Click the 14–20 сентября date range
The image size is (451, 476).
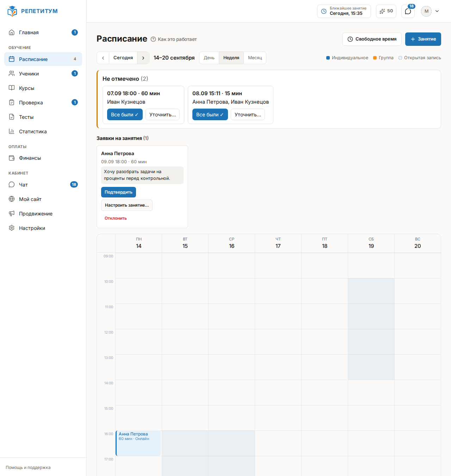pyautogui.click(x=174, y=58)
